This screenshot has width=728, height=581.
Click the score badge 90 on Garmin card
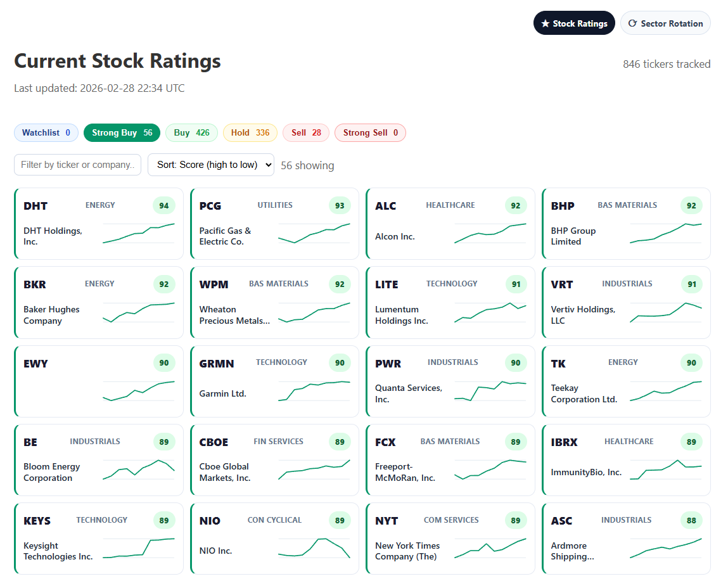coord(340,362)
